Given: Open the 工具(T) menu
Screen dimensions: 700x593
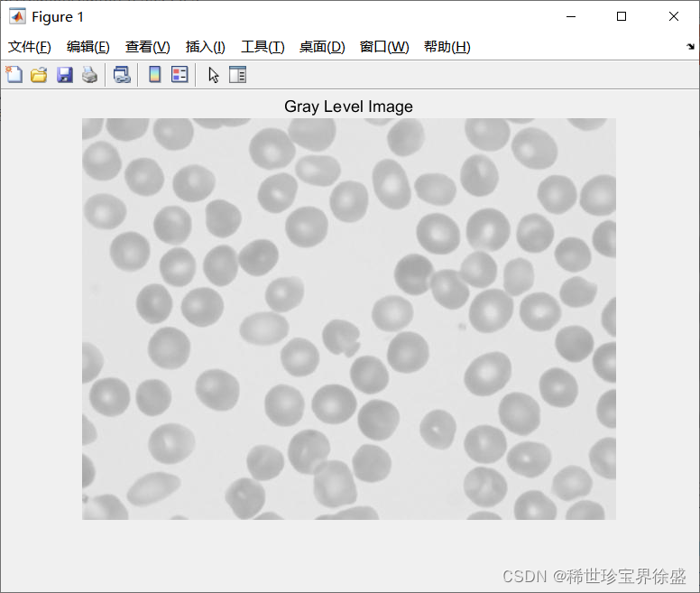Looking at the screenshot, I should pyautogui.click(x=262, y=47).
